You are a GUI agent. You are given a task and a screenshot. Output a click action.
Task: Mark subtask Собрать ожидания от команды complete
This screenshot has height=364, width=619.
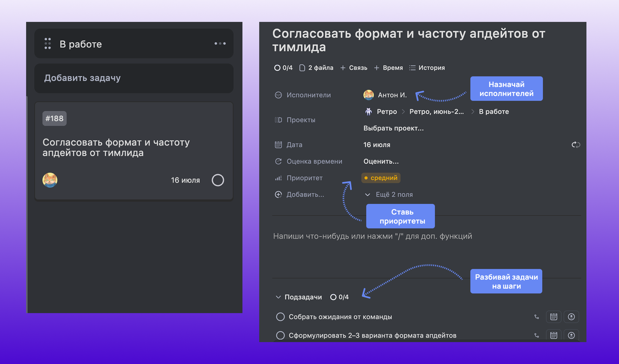pos(280,317)
